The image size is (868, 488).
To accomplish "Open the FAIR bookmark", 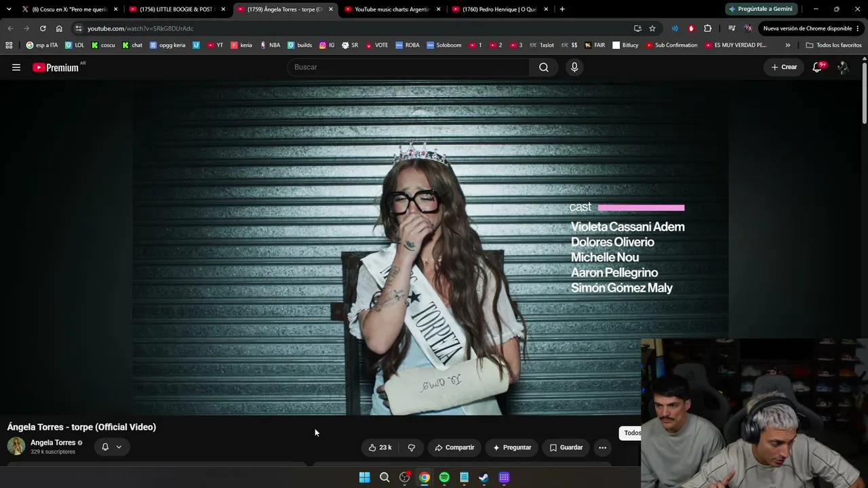I will 595,45.
